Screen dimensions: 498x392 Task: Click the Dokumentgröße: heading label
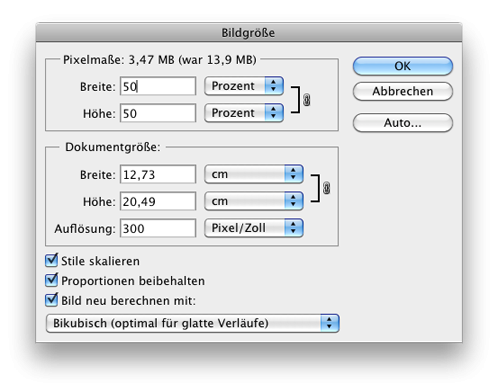point(113,147)
